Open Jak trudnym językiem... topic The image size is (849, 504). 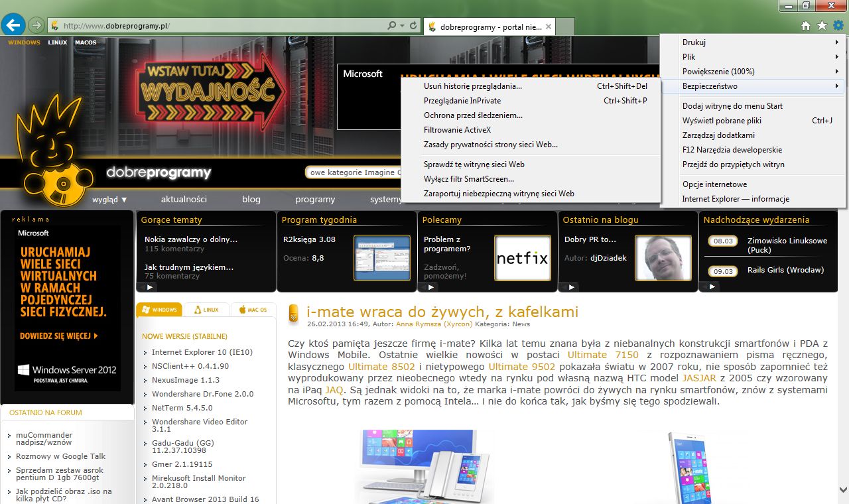pyautogui.click(x=189, y=267)
